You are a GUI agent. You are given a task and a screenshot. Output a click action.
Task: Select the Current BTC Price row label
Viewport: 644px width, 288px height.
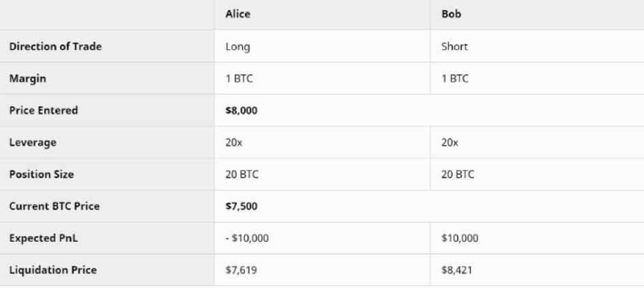51,206
